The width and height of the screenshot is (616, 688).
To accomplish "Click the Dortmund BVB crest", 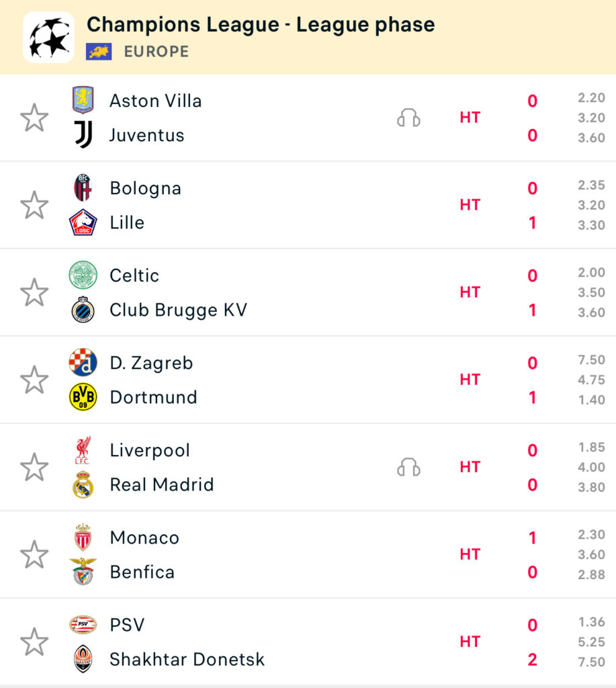I will point(83,396).
